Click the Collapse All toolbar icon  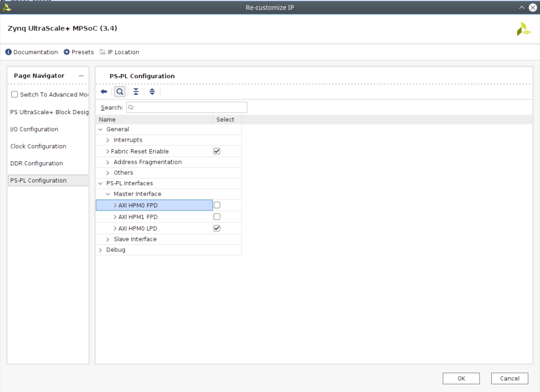tap(136, 92)
